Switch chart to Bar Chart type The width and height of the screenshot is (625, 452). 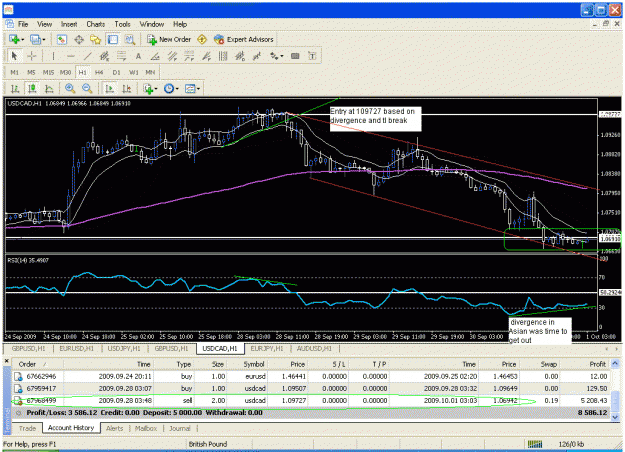pos(15,88)
